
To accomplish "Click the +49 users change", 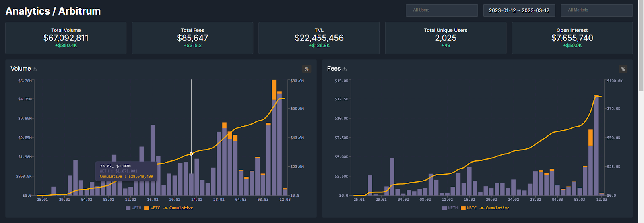I will click(446, 46).
